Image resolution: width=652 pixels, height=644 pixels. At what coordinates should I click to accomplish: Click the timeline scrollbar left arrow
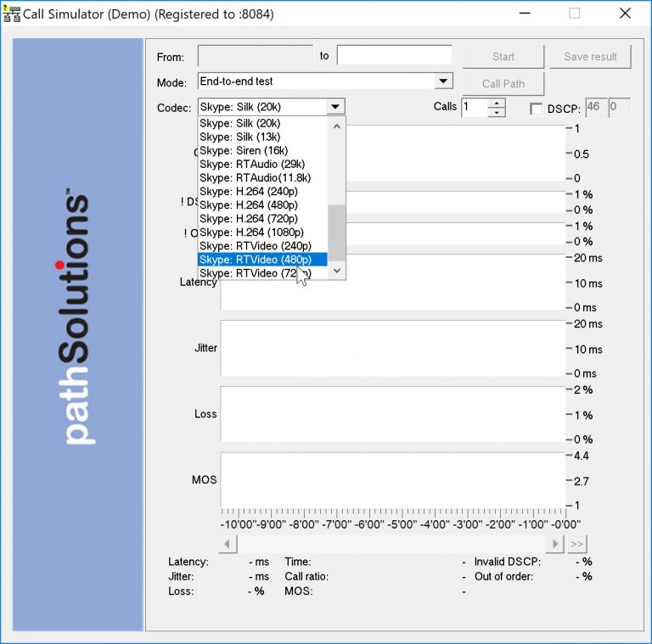(228, 544)
